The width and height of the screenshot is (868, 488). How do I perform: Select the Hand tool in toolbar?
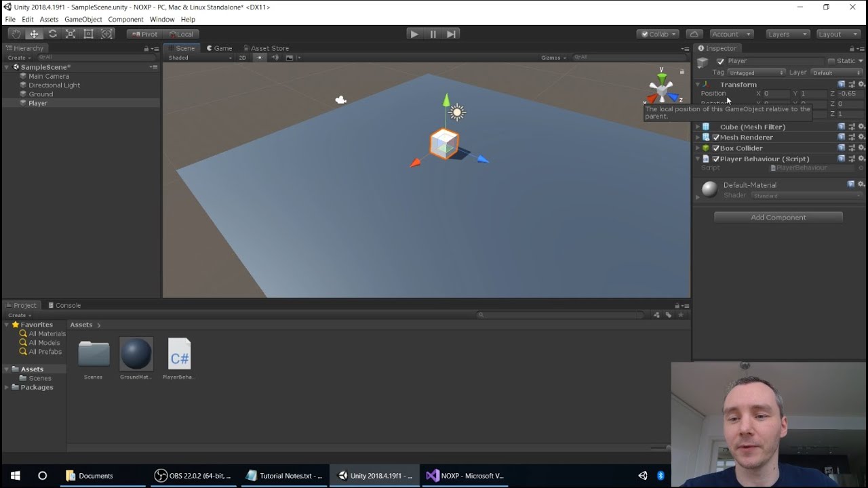coord(16,34)
